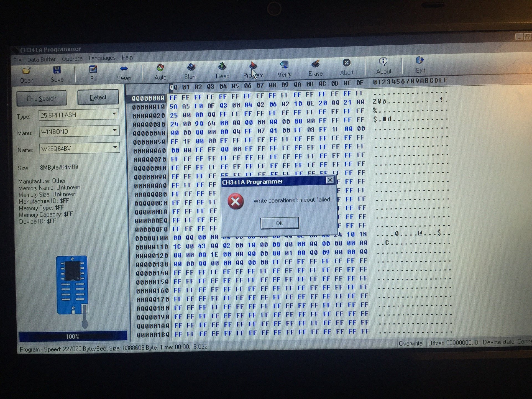532x399 pixels.
Task: Click the Fill buffer toolbar icon
Action: (93, 73)
